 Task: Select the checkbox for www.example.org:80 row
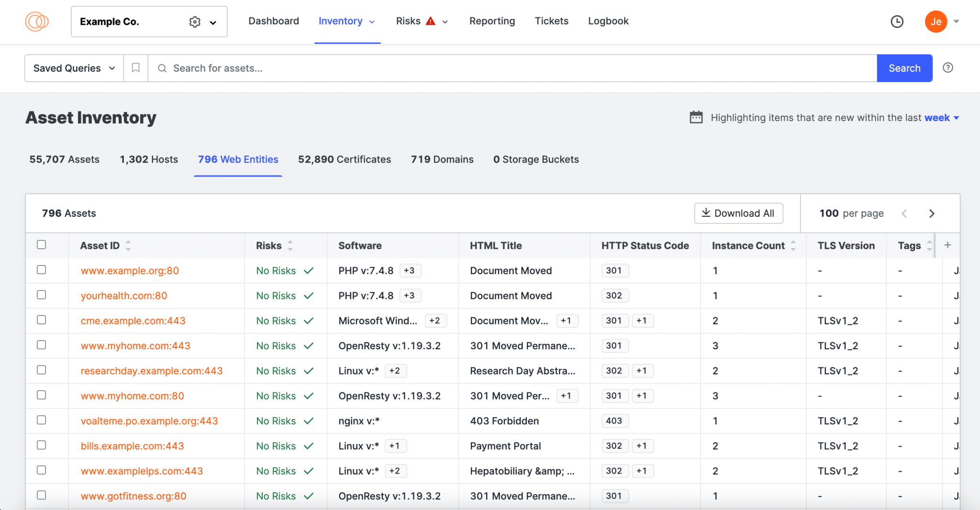[41, 269]
